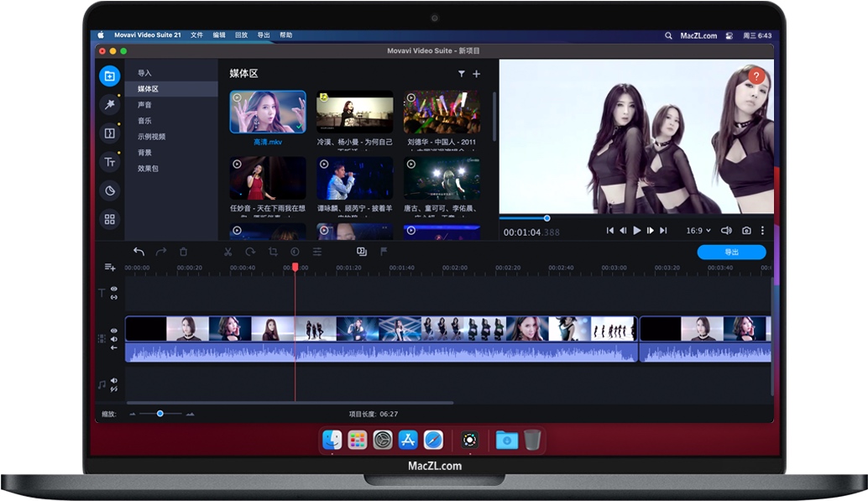The image size is (868, 501).
Task: Open color adjustments from the timeline toolbar
Action: point(293,251)
